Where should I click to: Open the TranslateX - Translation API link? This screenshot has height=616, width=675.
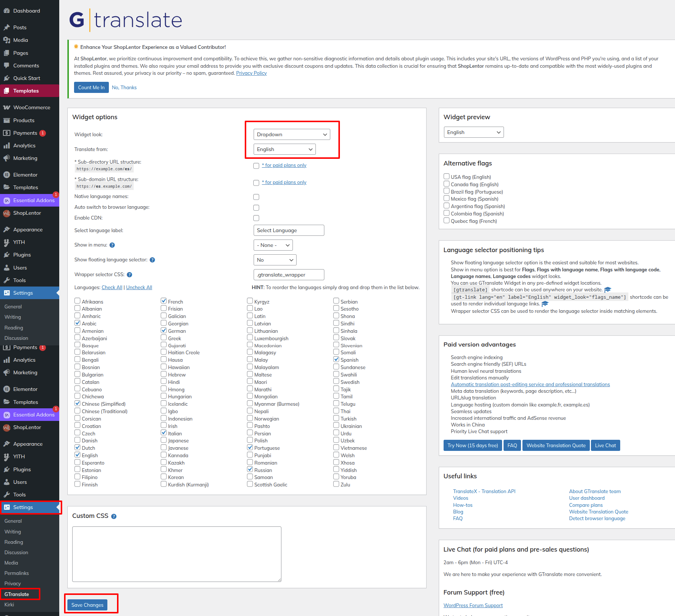click(x=484, y=491)
